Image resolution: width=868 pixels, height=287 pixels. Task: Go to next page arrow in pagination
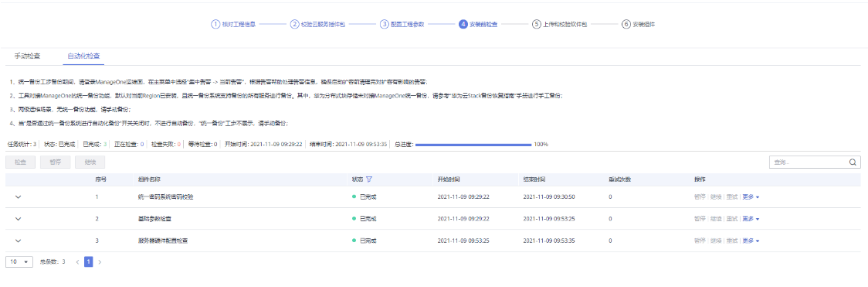coord(100,261)
